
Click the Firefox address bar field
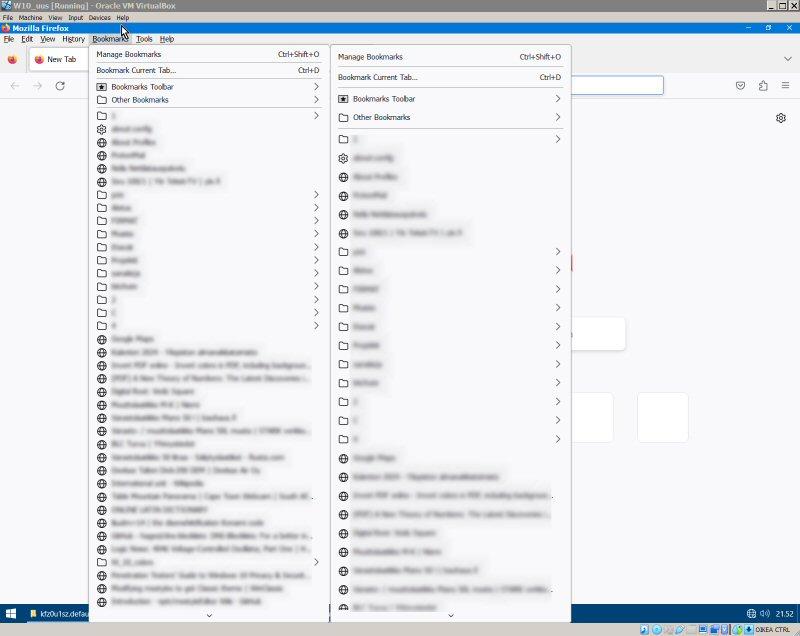click(617, 85)
